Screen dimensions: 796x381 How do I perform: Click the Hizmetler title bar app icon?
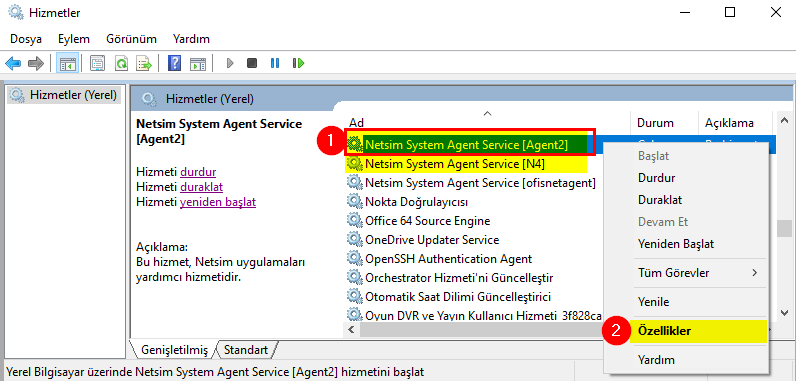[x=16, y=12]
